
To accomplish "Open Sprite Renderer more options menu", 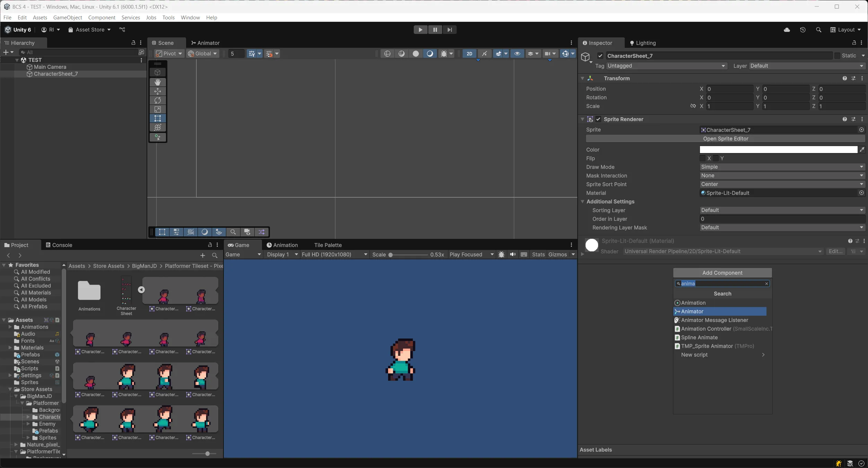I will (862, 119).
